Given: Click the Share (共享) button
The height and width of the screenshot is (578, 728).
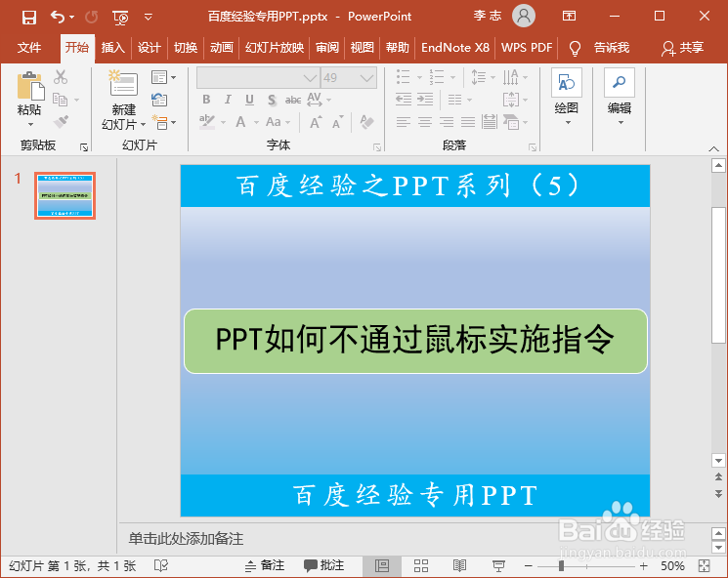Looking at the screenshot, I should pos(682,47).
